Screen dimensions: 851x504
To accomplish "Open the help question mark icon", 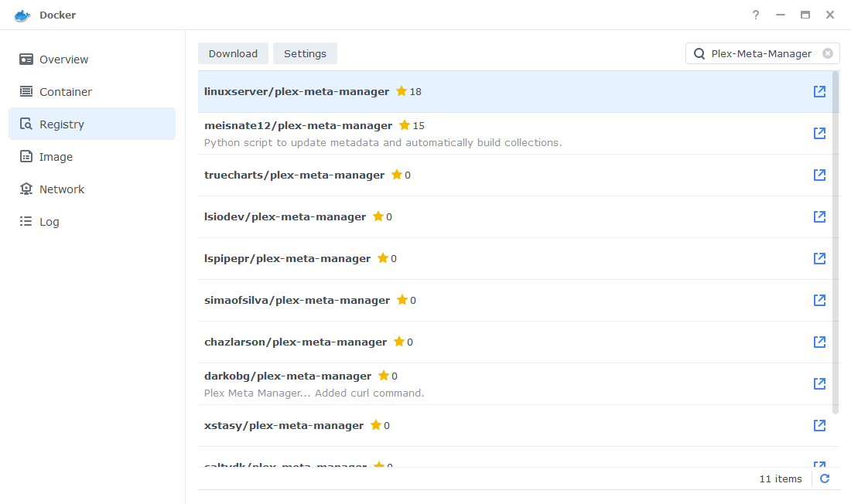I will 756,15.
